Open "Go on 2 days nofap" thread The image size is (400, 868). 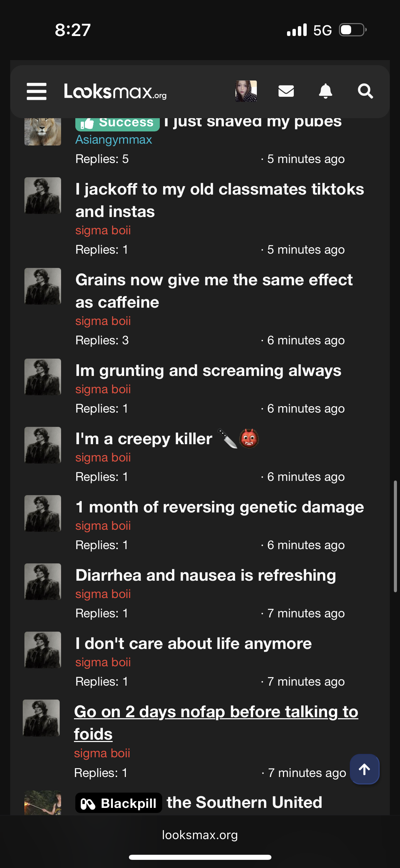click(216, 723)
